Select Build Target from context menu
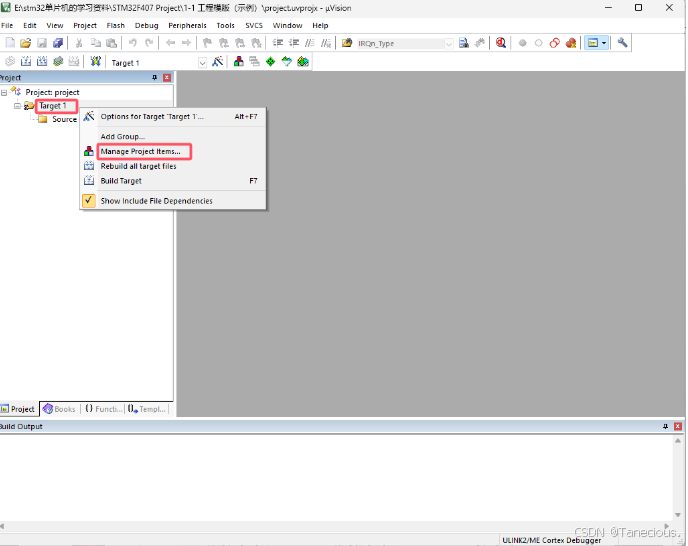 [x=173, y=181]
